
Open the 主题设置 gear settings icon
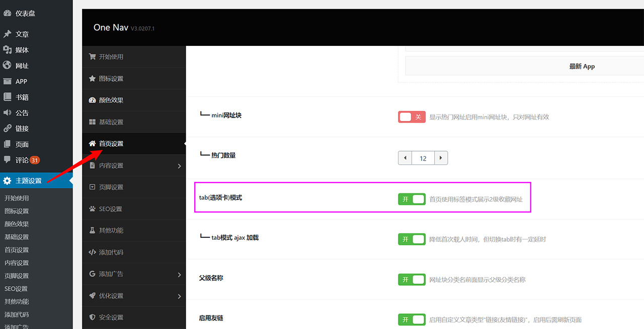point(7,179)
